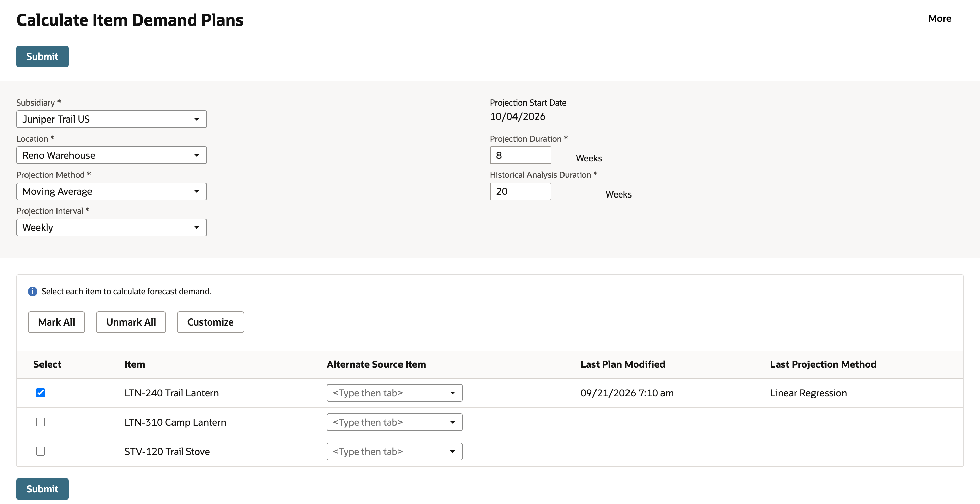Select the LTN-310 Camp Lantern checkbox
This screenshot has height=504, width=980.
click(40, 422)
